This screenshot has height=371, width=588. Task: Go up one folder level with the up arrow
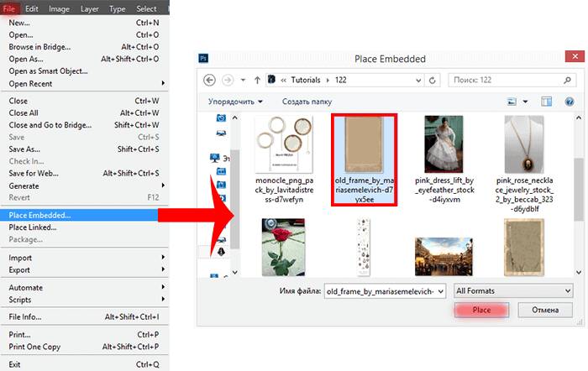tap(257, 81)
